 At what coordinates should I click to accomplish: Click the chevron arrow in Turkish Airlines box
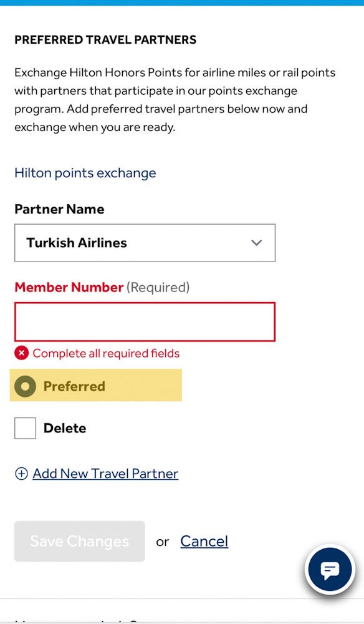tap(257, 243)
